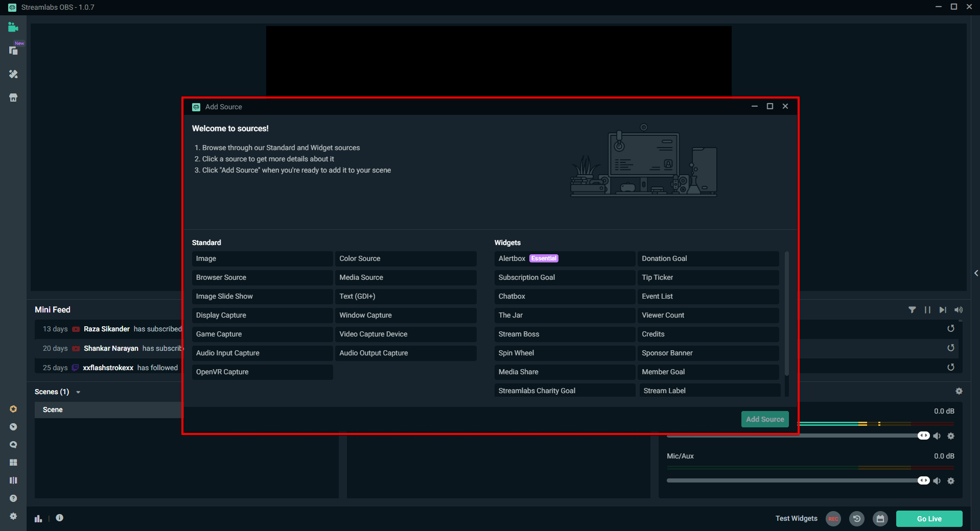Pick the Media Source option
Viewport: 980px width, 531px height.
406,278
